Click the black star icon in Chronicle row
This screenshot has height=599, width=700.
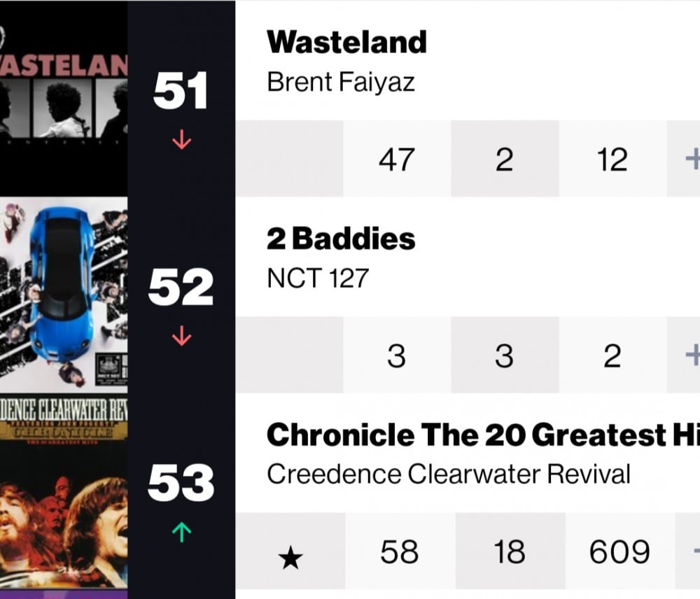tap(290, 557)
